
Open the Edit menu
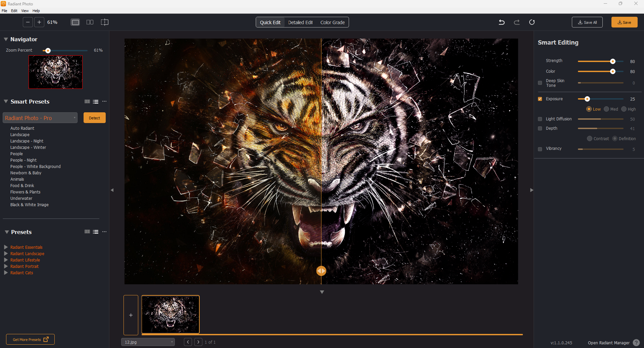coord(14,11)
